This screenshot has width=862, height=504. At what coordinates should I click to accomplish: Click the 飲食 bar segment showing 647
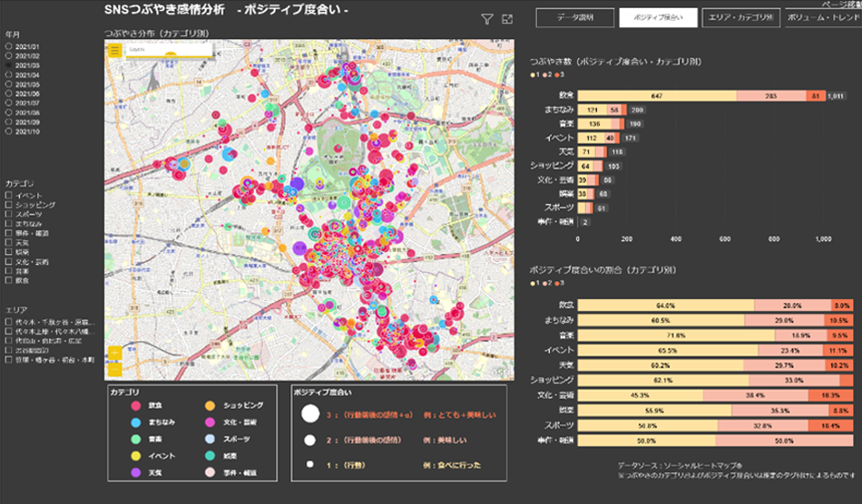pos(656,95)
